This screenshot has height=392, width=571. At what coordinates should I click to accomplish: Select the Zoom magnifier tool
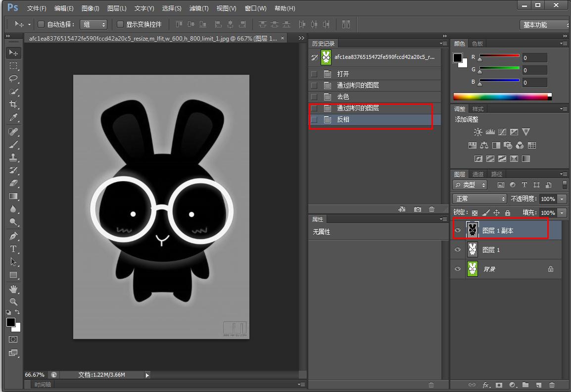tap(13, 301)
